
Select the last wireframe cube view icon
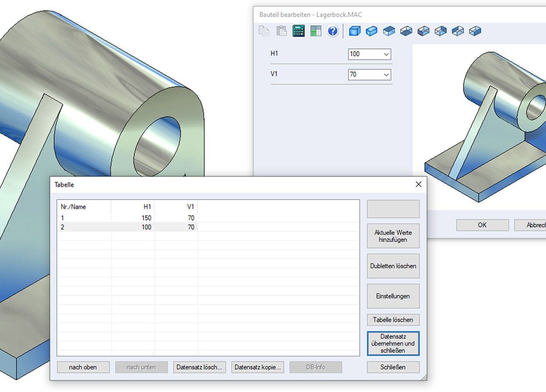tap(475, 31)
